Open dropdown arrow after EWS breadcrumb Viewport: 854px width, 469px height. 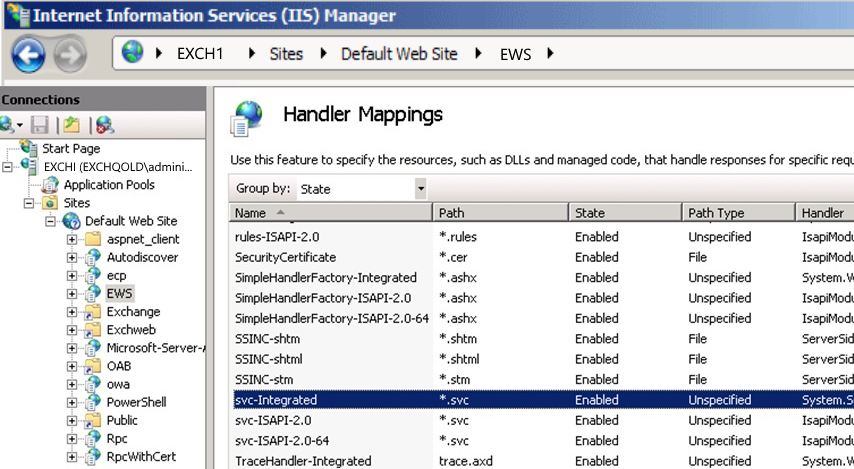[x=550, y=53]
